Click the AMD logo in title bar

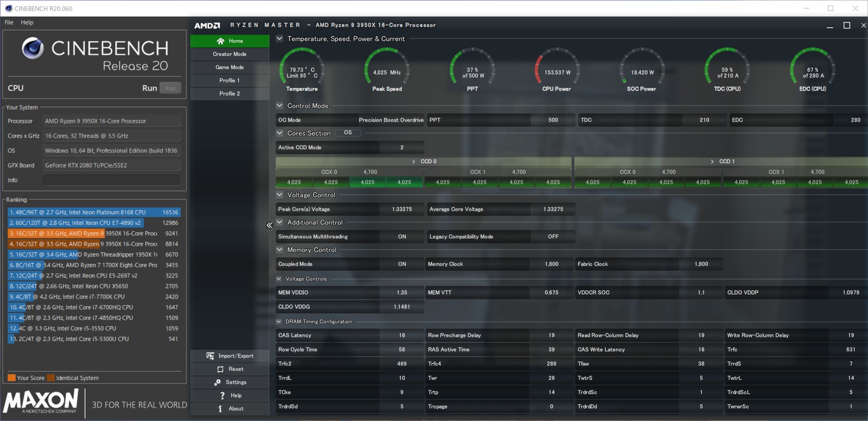click(x=207, y=25)
